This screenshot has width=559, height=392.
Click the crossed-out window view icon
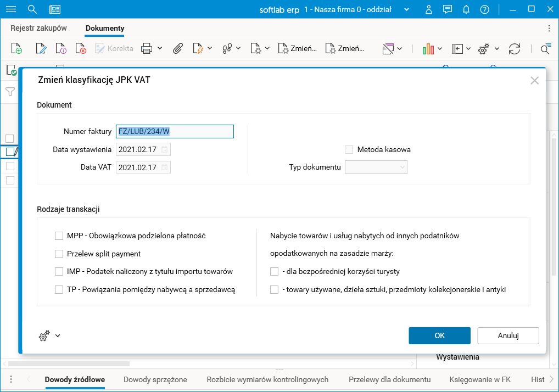[388, 48]
